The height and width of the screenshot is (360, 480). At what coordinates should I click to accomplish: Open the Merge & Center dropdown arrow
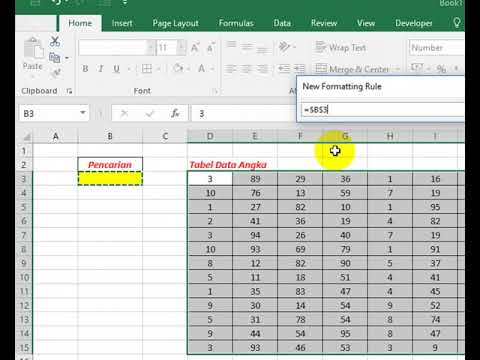pyautogui.click(x=397, y=69)
